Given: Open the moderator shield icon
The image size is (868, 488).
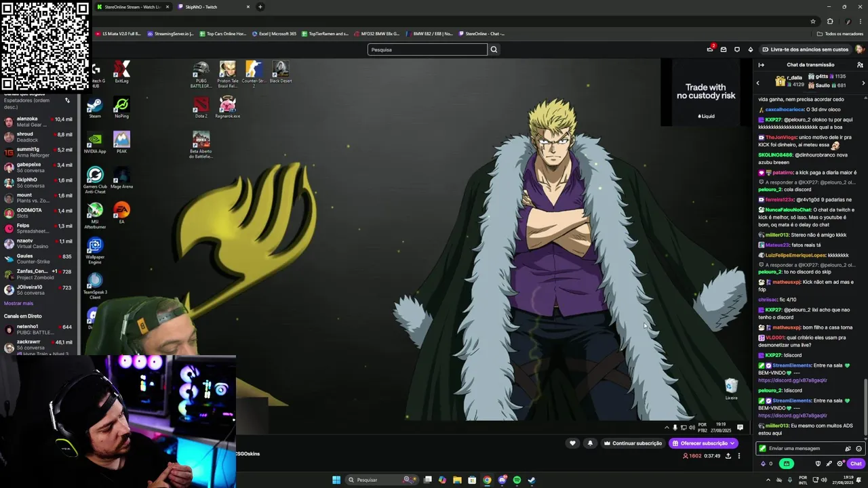Looking at the screenshot, I should (818, 464).
